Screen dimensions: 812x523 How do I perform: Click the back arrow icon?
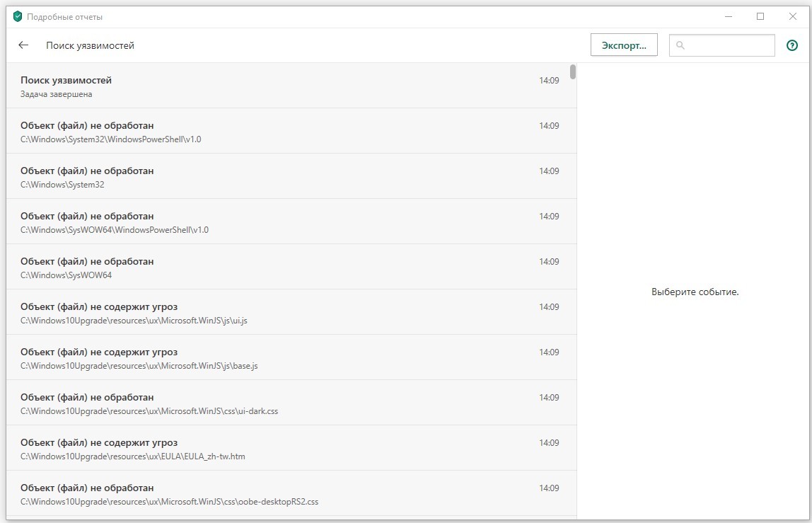(23, 45)
